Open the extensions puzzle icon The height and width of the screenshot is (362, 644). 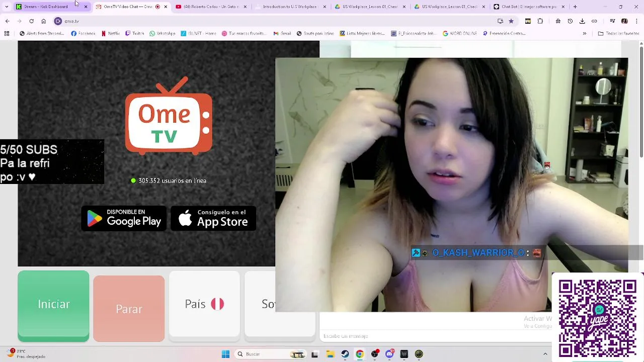click(540, 21)
